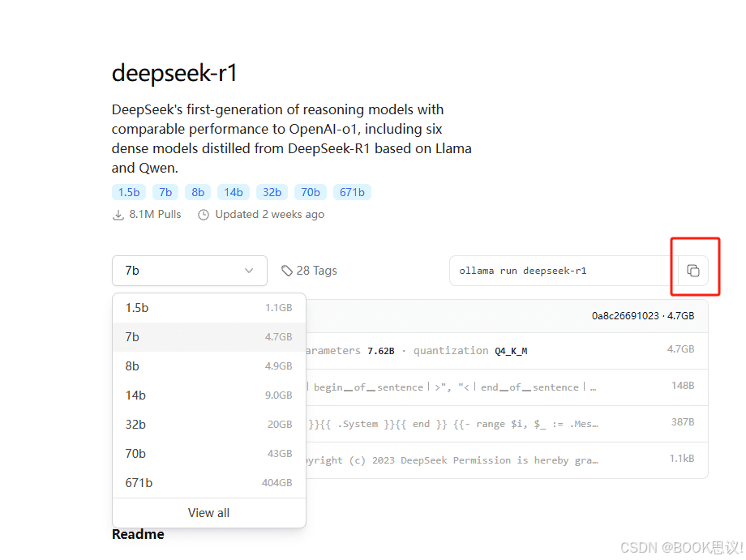Viewport: 746px width, 560px height.
Task: Click the Readme heading
Action: point(138,534)
